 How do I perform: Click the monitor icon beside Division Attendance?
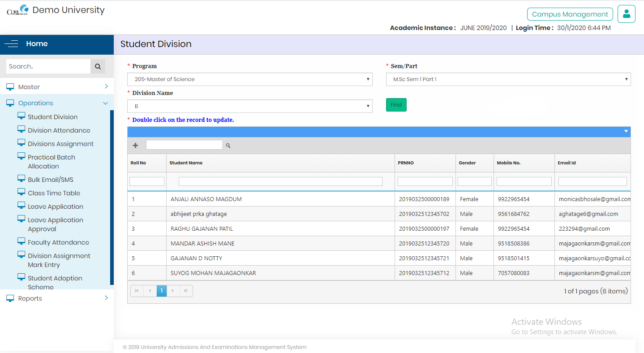pos(21,129)
